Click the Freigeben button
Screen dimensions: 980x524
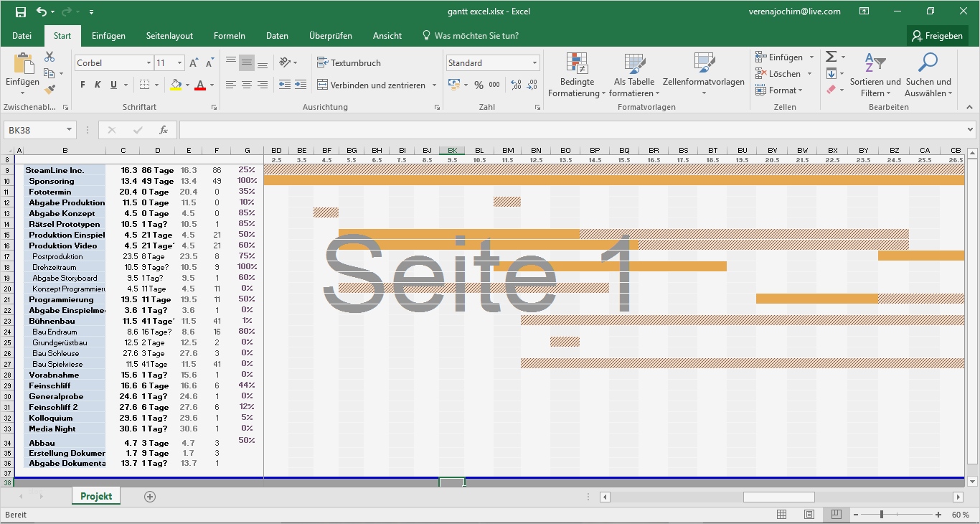[x=938, y=35]
